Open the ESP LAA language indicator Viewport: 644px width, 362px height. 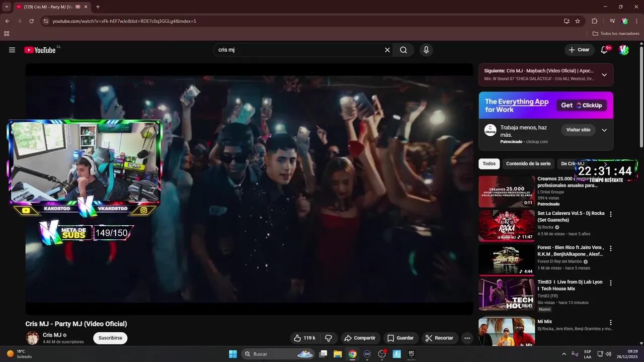588,354
